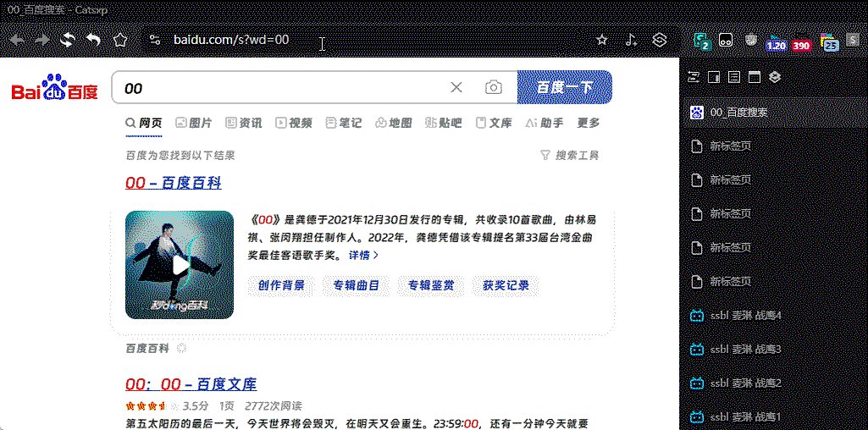Screen dimensions: 868x430
Task: Open the extension with badge 2
Action: [701, 41]
